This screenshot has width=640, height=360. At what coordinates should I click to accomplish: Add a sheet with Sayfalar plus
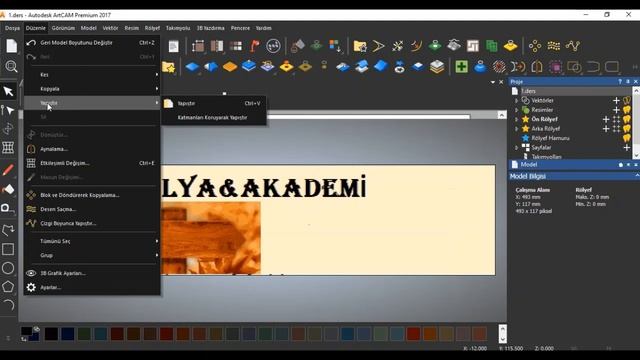point(627,147)
